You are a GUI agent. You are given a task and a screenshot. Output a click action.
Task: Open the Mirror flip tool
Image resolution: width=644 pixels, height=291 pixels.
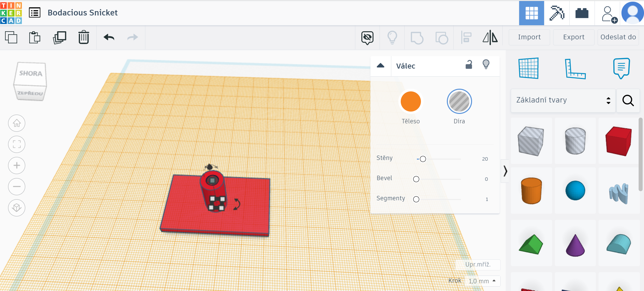pos(490,38)
